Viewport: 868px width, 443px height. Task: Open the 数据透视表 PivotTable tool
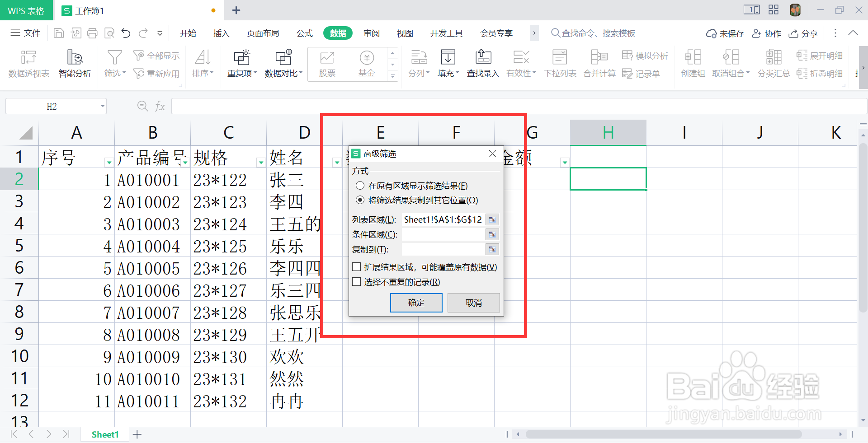pyautogui.click(x=28, y=63)
